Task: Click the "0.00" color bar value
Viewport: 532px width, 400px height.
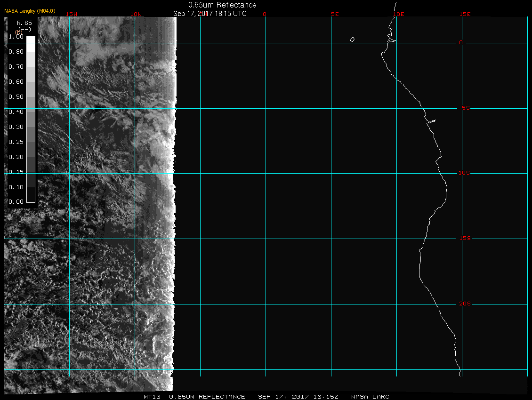Action: [x=16, y=201]
